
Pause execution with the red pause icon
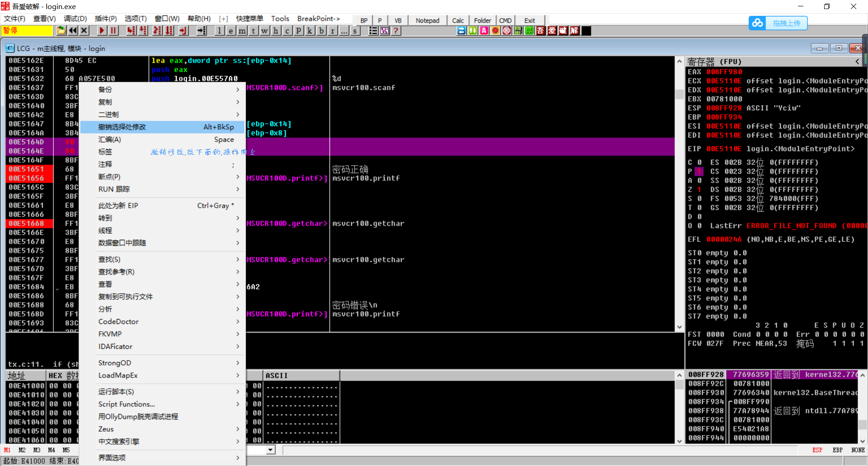pos(113,30)
